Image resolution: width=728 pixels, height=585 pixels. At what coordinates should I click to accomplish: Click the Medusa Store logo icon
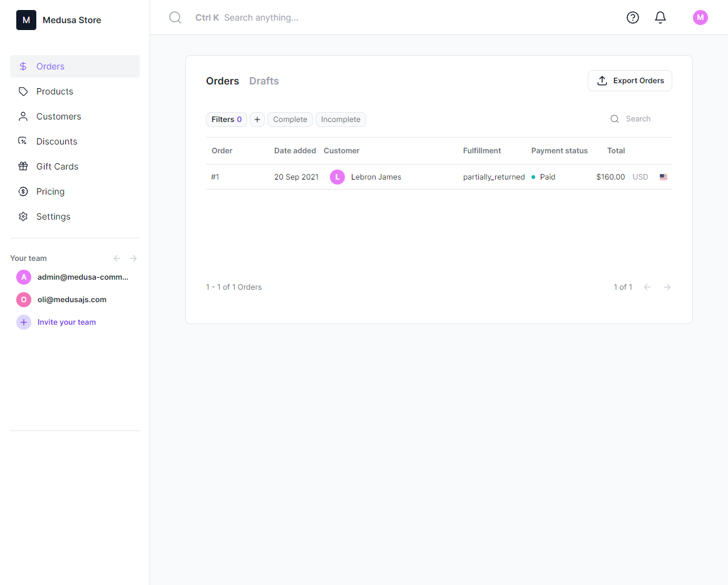tap(26, 20)
